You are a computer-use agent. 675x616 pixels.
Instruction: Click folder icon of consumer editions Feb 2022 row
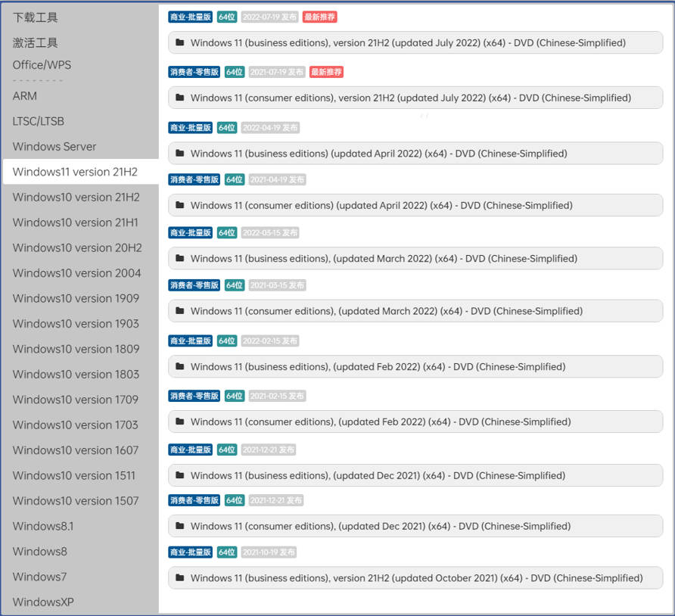(180, 421)
